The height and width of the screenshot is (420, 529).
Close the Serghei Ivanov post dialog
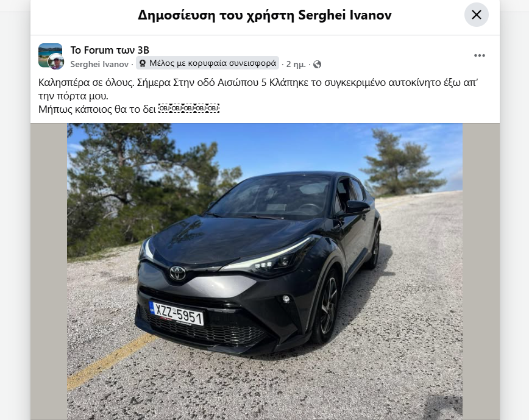[476, 15]
